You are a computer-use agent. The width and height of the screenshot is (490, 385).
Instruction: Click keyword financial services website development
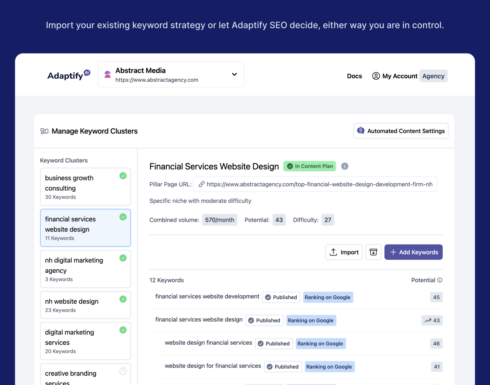pyautogui.click(x=207, y=296)
